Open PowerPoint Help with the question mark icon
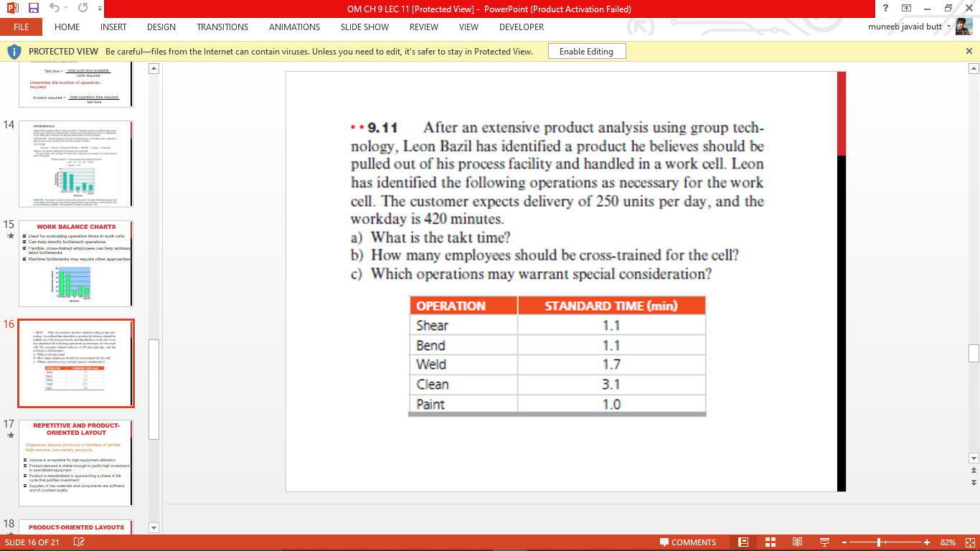The width and height of the screenshot is (980, 551). (885, 7)
